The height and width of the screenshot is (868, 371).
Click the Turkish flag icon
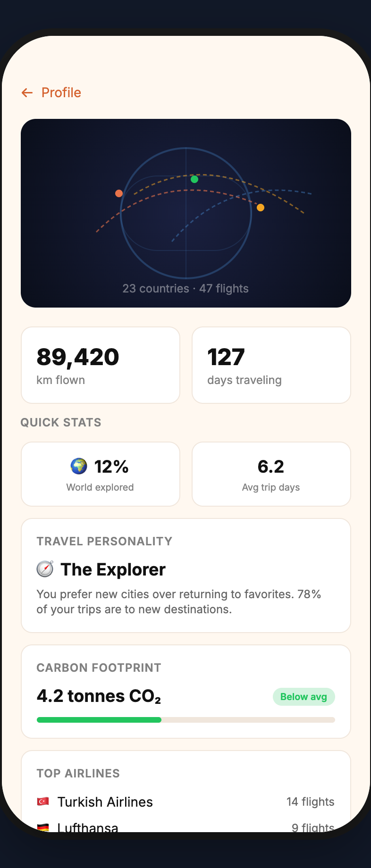pyautogui.click(x=43, y=801)
